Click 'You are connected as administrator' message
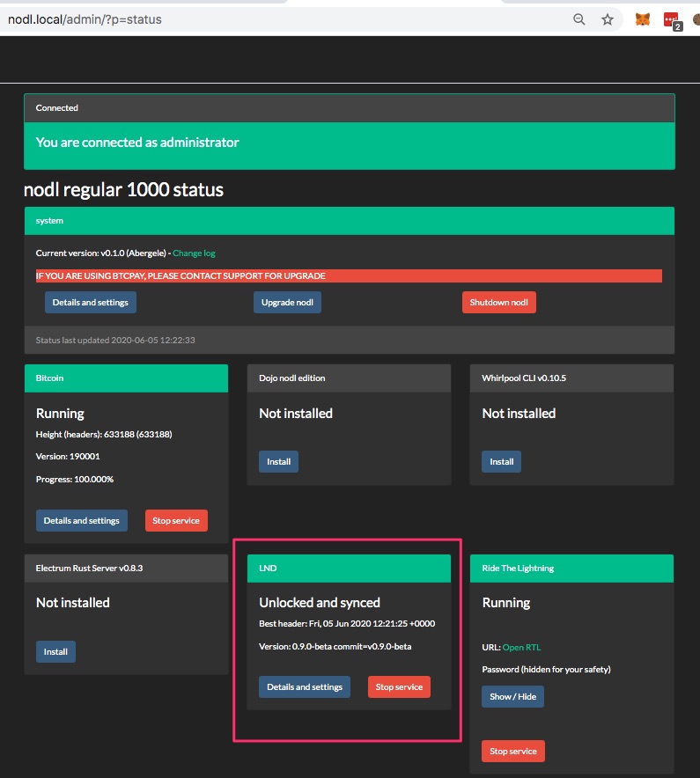The image size is (700, 778). pos(137,143)
